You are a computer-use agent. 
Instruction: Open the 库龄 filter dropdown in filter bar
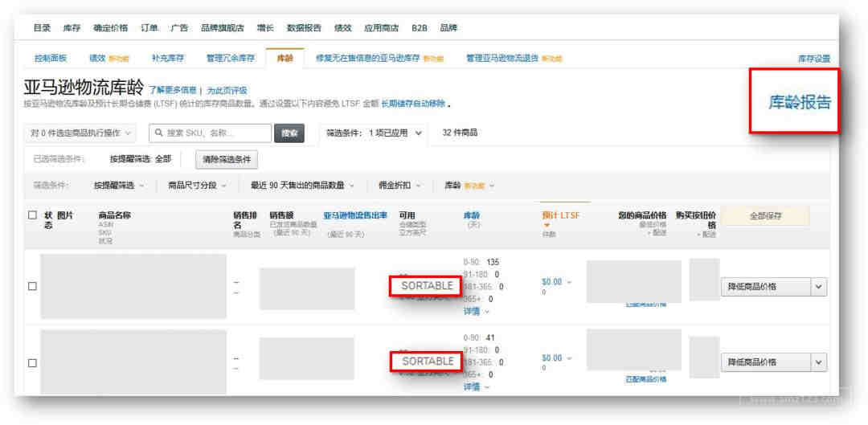tap(469, 186)
